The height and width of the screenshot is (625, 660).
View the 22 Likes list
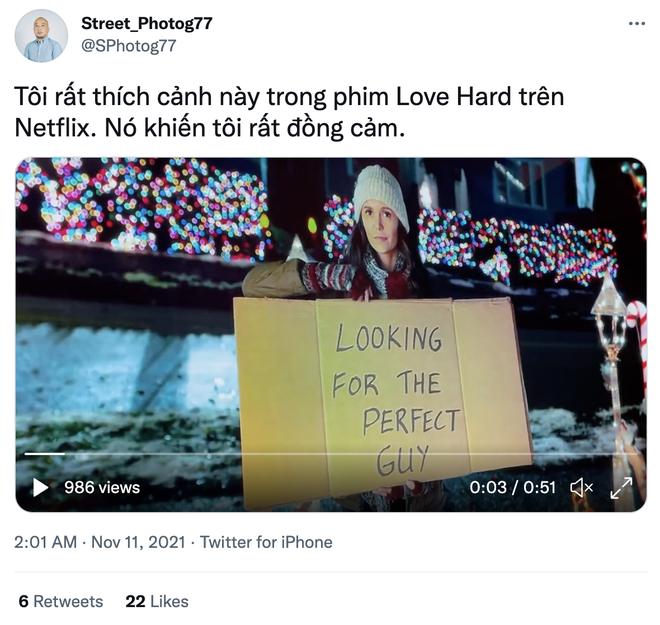tap(157, 601)
